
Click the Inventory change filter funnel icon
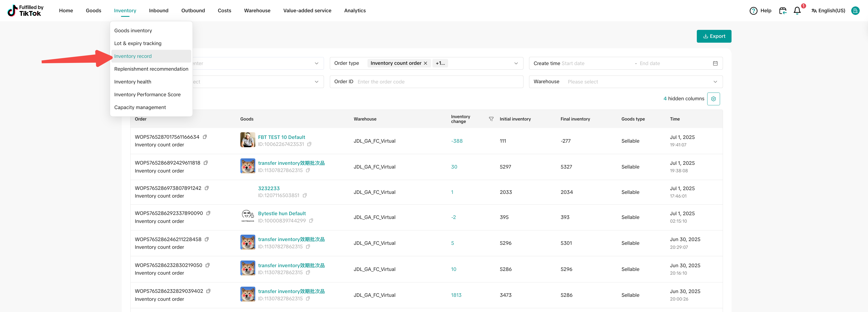(491, 119)
